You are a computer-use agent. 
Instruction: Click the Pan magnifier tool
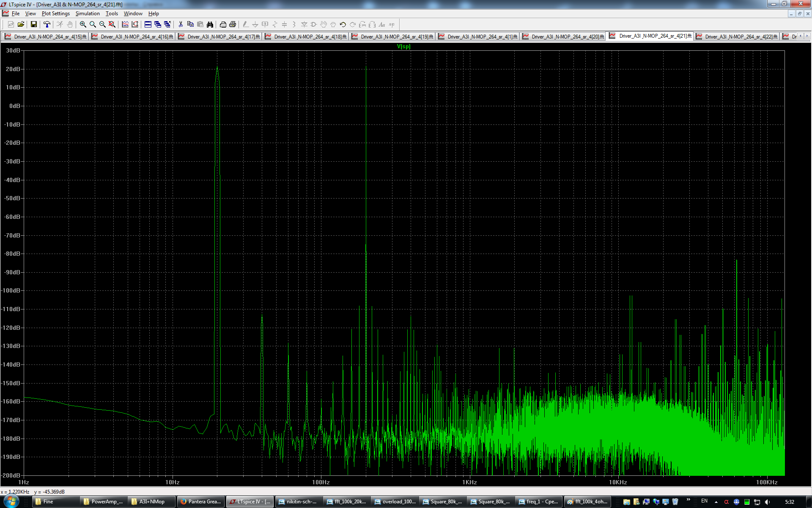93,25
